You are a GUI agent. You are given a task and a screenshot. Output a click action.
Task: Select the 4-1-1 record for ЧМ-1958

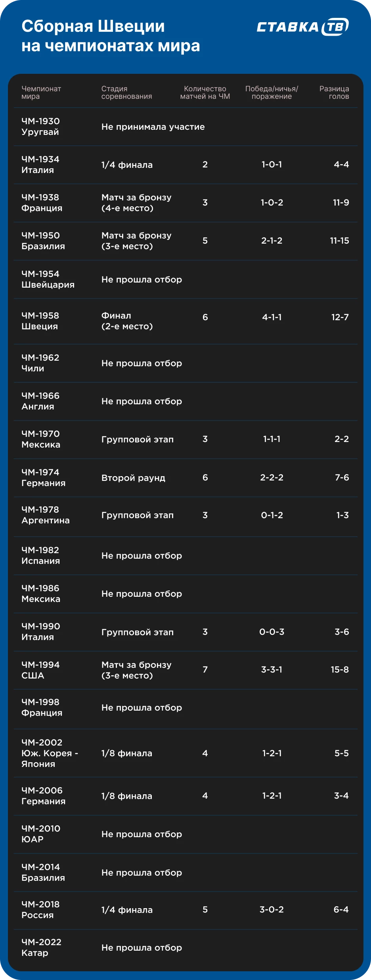tap(272, 317)
